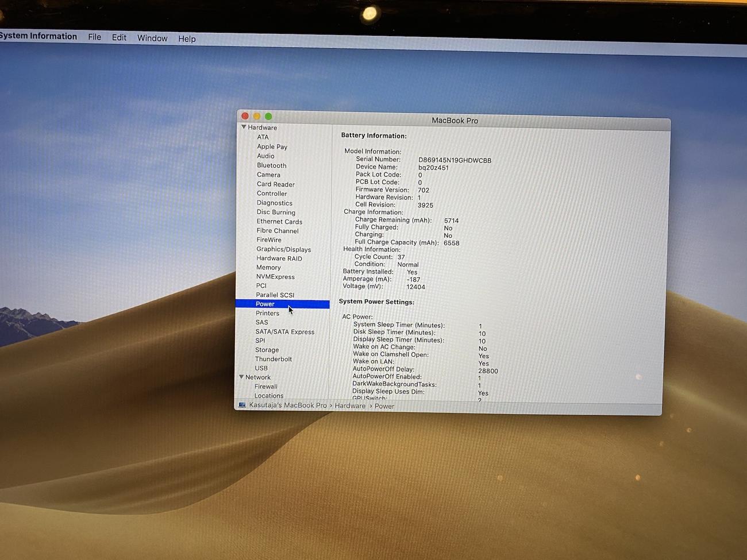The width and height of the screenshot is (747, 560).
Task: Click the AC Power label
Action: coord(357,316)
